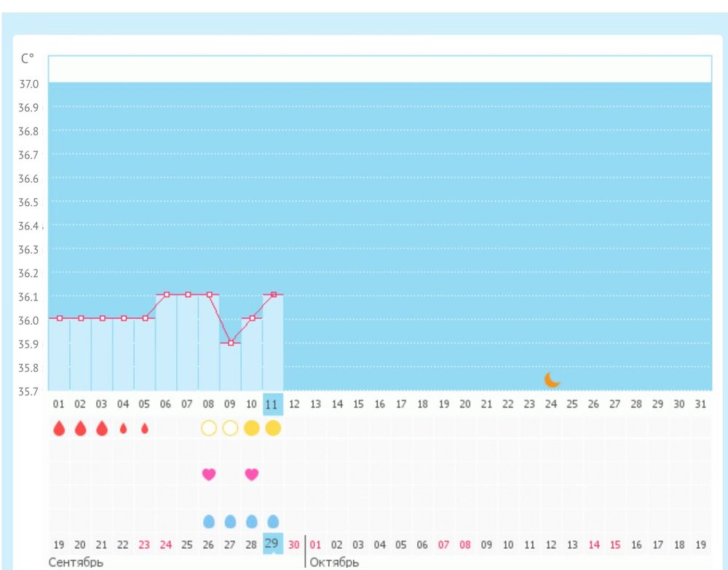Select the large red blood drop under day 03

click(x=102, y=429)
